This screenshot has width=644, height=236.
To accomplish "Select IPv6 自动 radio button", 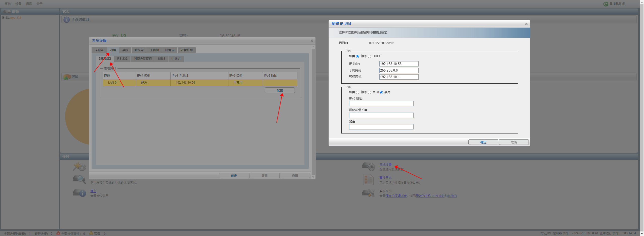I will (370, 92).
